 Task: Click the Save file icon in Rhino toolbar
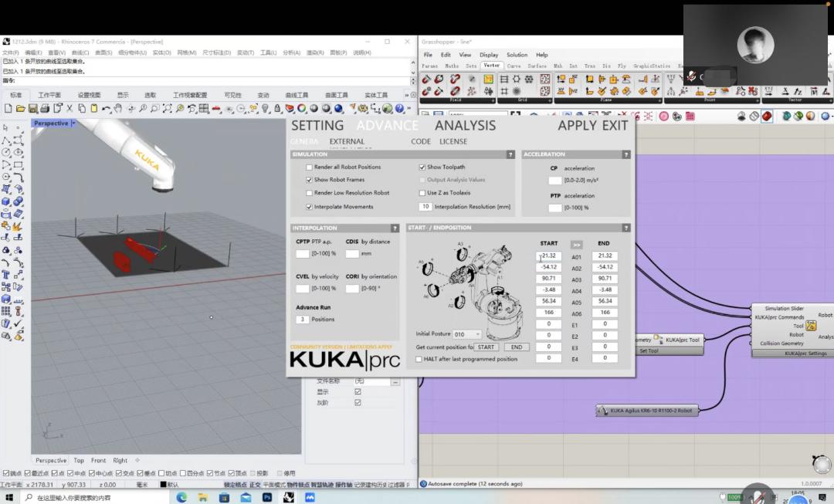pyautogui.click(x=32, y=109)
